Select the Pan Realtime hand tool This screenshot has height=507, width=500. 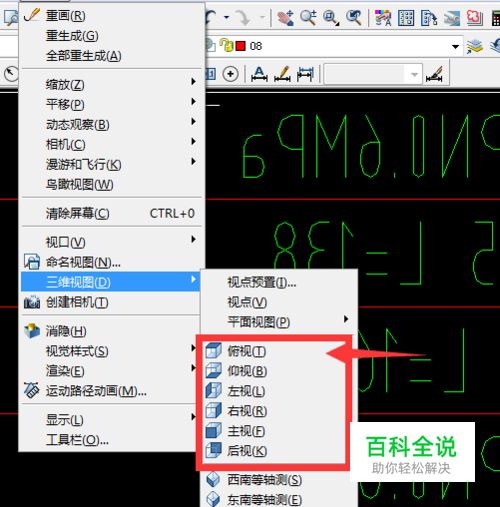point(286,17)
